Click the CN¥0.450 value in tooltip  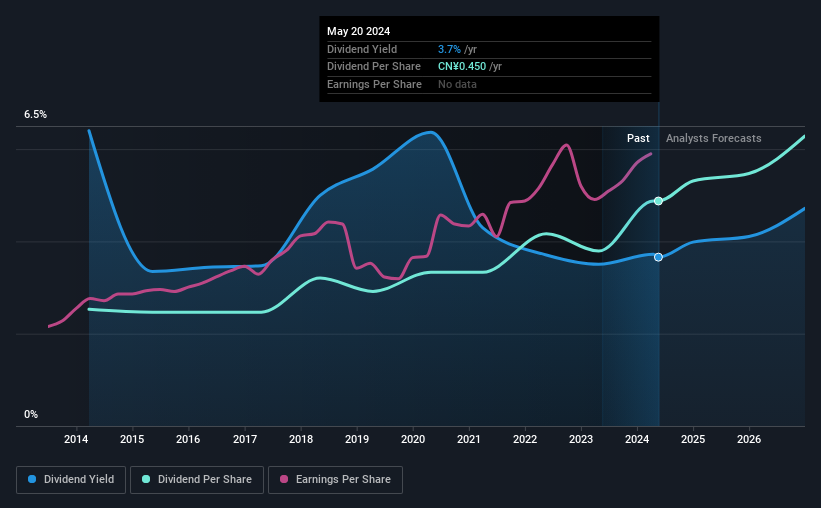(x=462, y=67)
